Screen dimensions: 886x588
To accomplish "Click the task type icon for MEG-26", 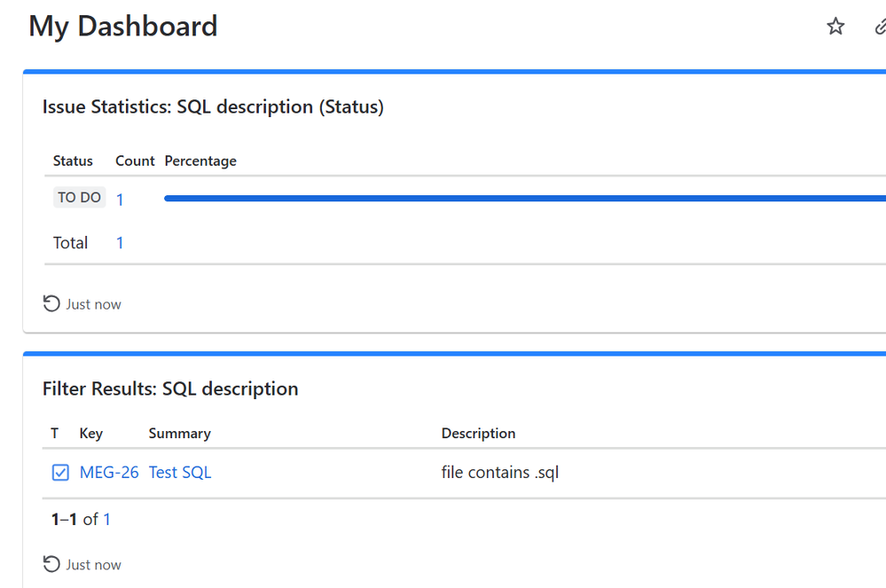I will tap(59, 473).
